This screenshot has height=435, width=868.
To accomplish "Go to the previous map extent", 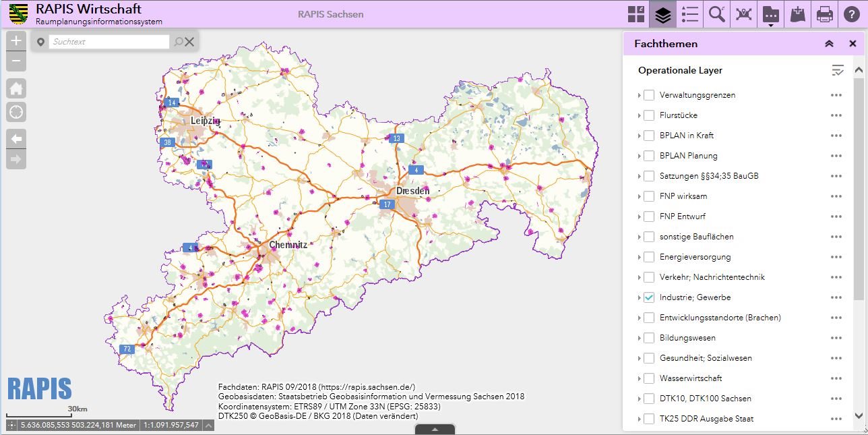I will point(16,138).
